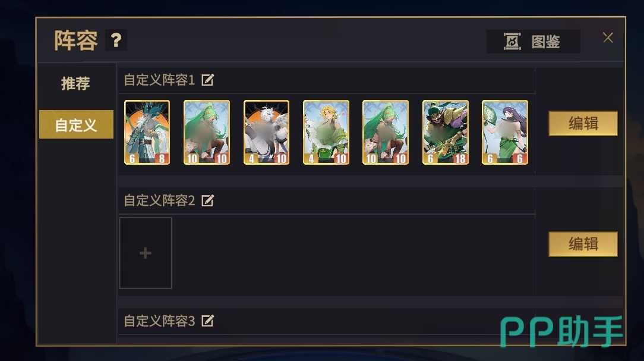Rename 自定义阵容2 with the pencil icon
The width and height of the screenshot is (644, 361).
coord(207,200)
